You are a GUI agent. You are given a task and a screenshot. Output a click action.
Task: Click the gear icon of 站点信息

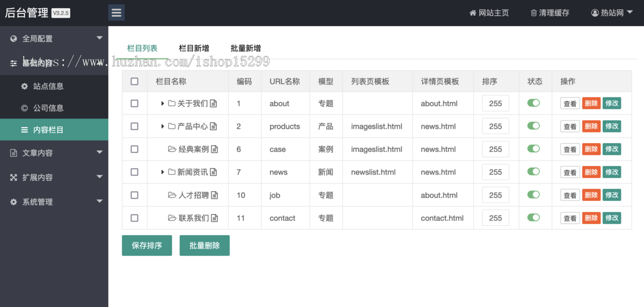24,86
